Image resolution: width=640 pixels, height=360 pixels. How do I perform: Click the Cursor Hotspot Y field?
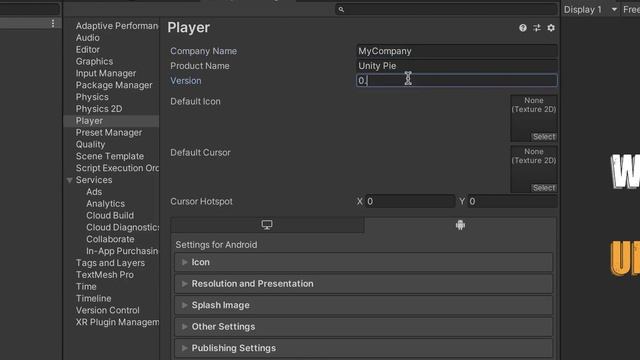[x=513, y=201]
